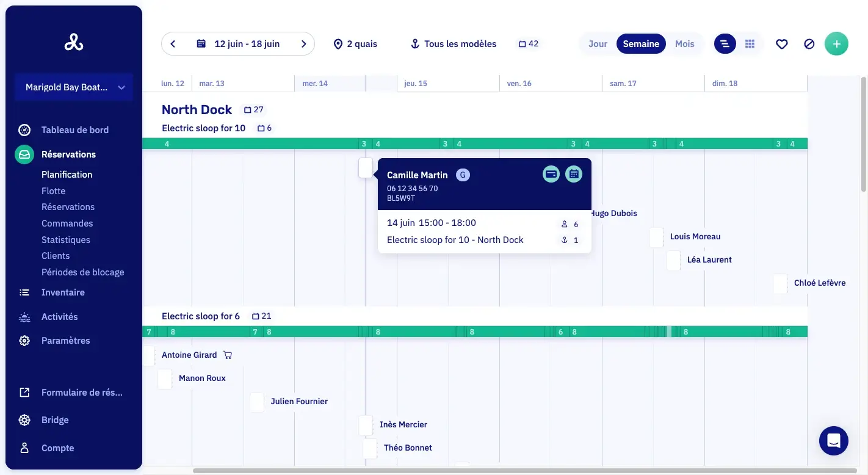The image size is (868, 475).
Task: Click the payment card icon in Camille Martin popup
Action: 551,174
